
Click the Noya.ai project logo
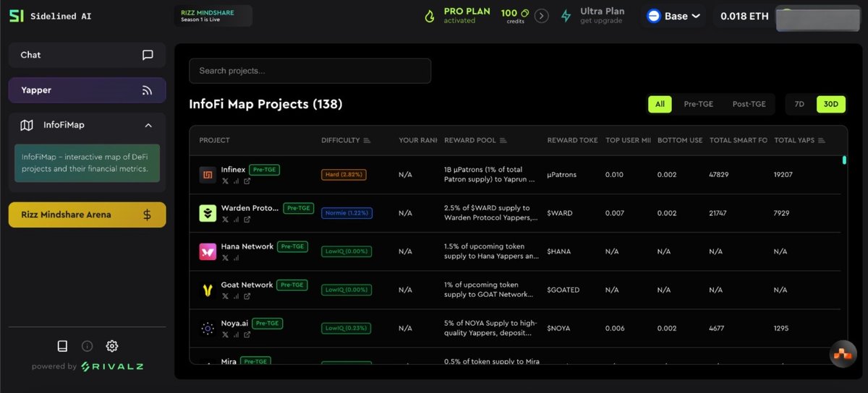coord(208,329)
